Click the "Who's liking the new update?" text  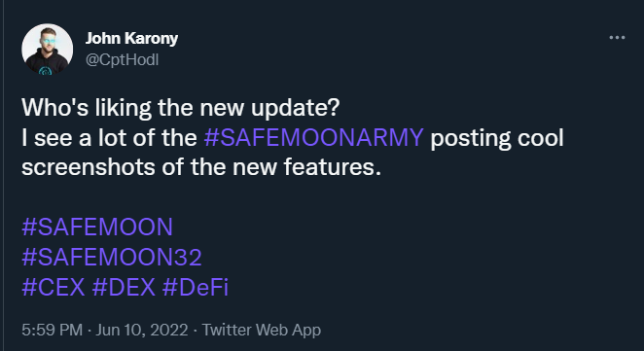181,108
